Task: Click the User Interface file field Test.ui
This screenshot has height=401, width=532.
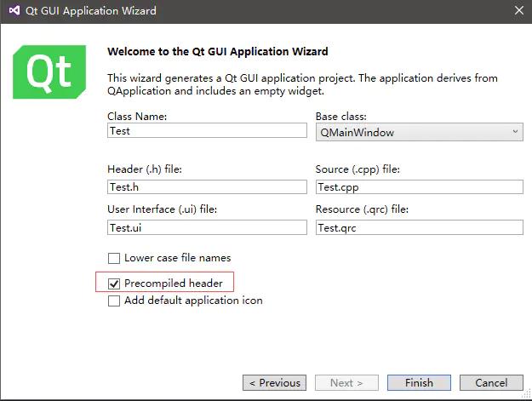Action: (207, 227)
